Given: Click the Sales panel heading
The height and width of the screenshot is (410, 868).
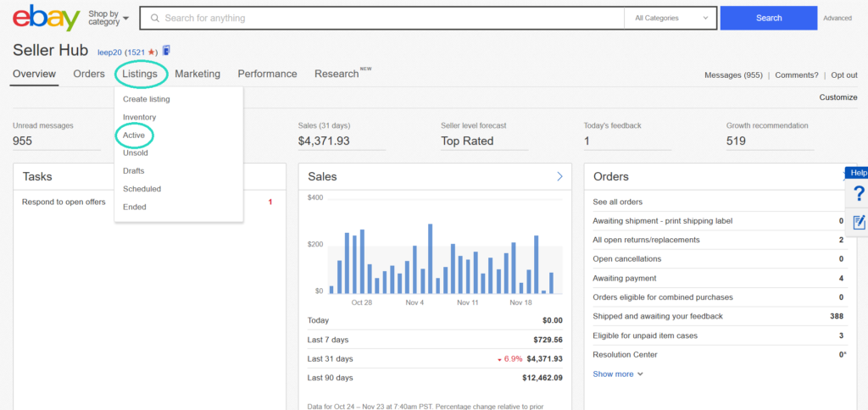Looking at the screenshot, I should (x=322, y=176).
